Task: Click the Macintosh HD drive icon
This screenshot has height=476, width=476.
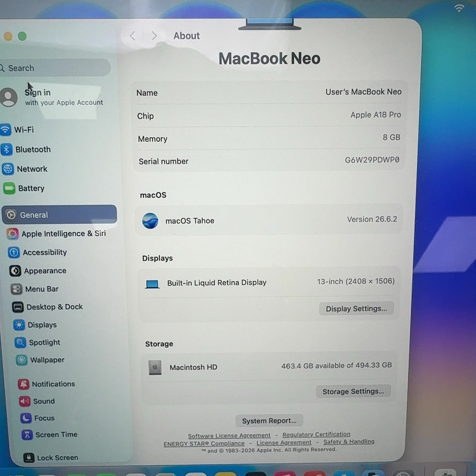Action: tap(155, 368)
